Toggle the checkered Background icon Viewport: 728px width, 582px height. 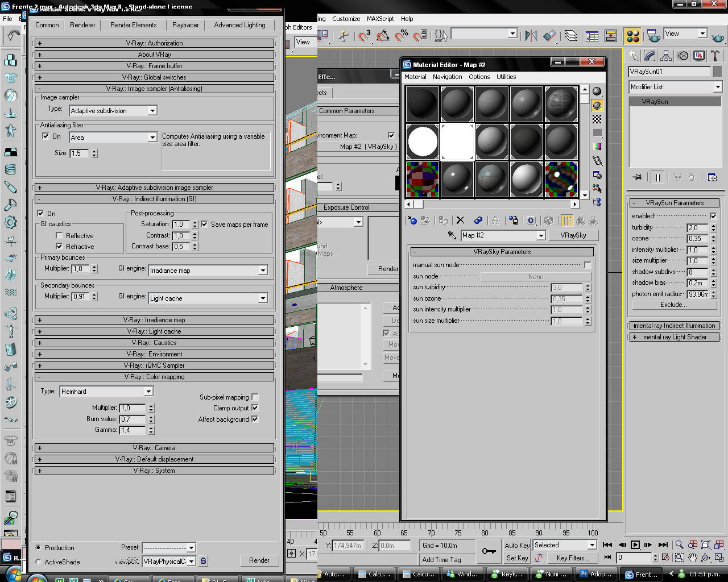click(597, 119)
